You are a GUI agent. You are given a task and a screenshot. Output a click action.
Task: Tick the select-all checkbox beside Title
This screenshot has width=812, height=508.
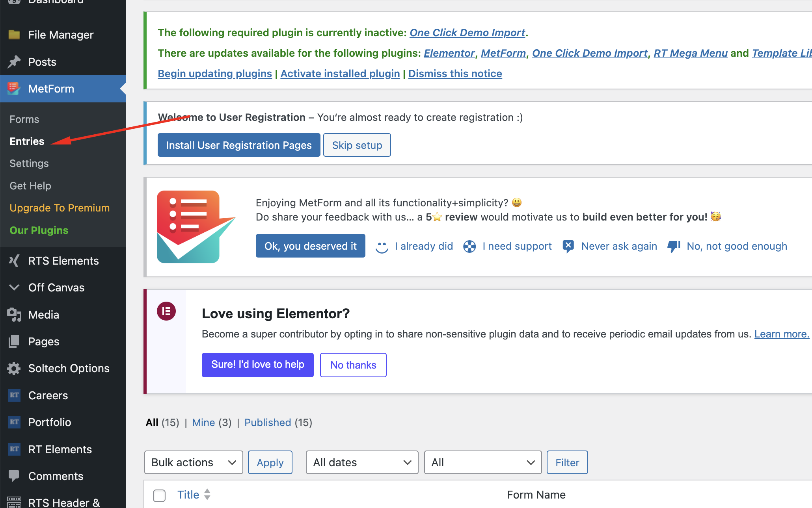(x=159, y=495)
